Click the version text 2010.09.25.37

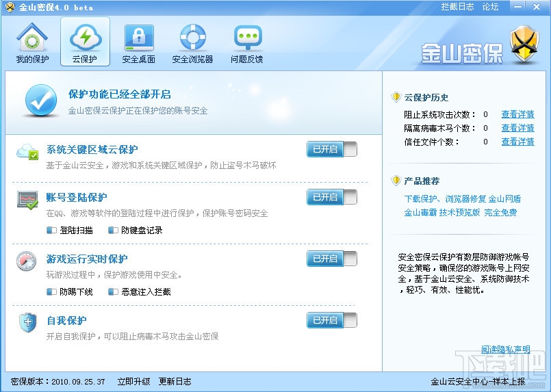coord(78,382)
